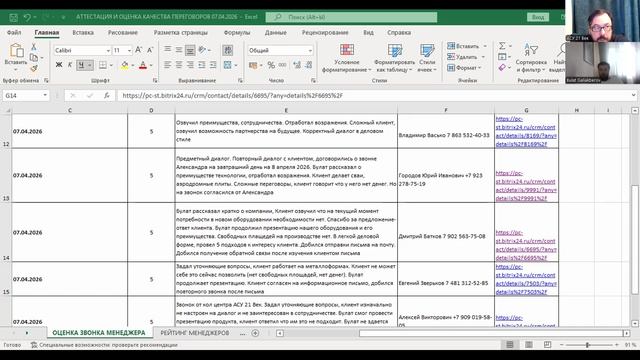Click Format (Формат) cells button
The height and width of the screenshot is (360, 640).
(x=464, y=68)
